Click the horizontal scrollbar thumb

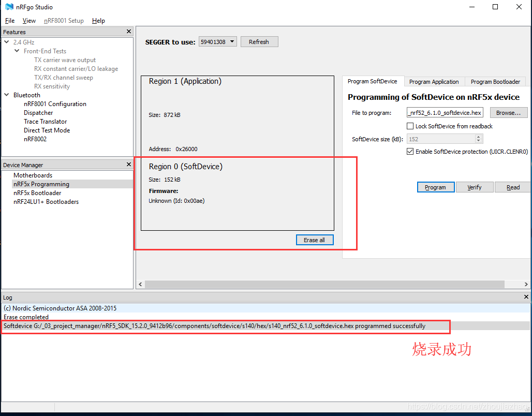[324, 285]
